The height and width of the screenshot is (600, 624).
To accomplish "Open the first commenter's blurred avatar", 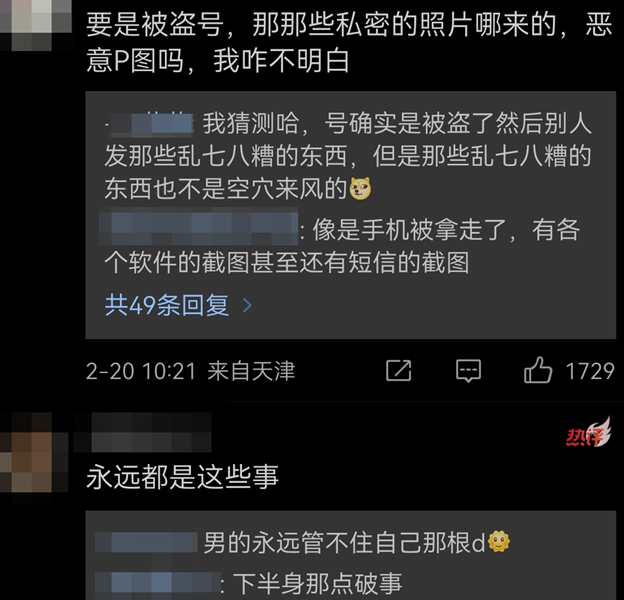I will click(x=35, y=25).
